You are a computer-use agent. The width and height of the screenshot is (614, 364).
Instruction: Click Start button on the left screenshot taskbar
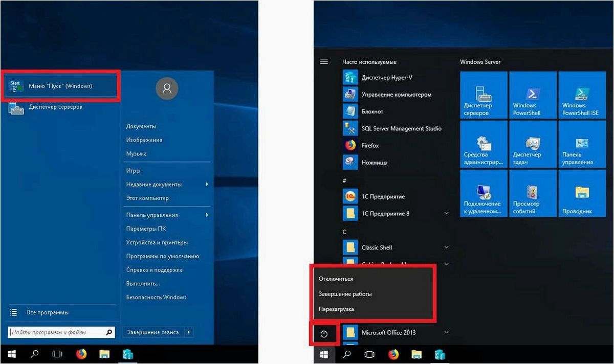tap(12, 354)
